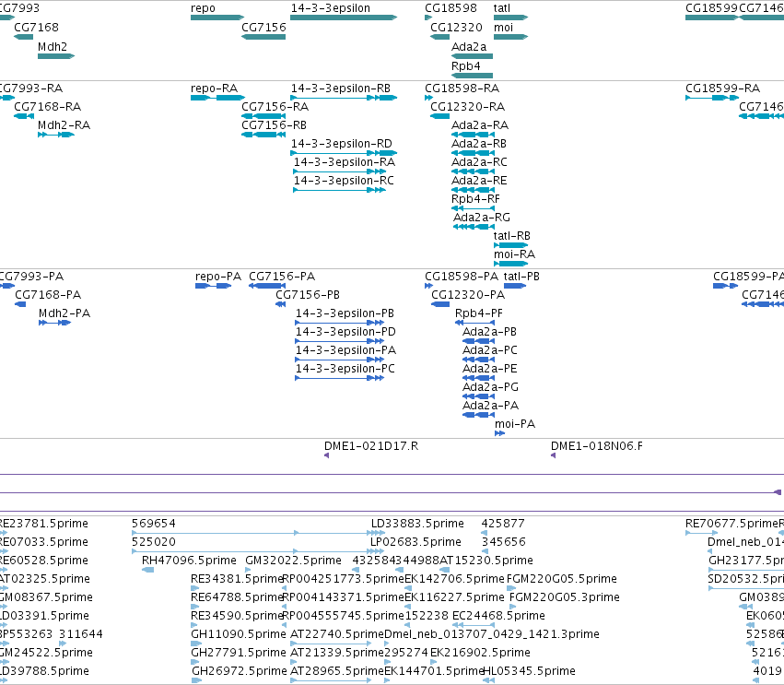The width and height of the screenshot is (784, 685).
Task: Click the 14-3-3epsilon-PD protein label
Action: (345, 332)
